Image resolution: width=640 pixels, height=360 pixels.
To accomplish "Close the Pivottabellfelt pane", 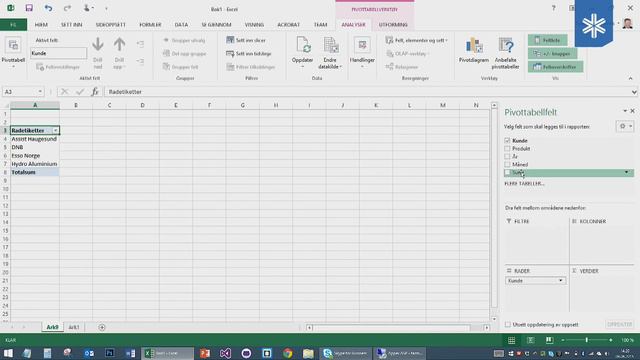I will [633, 111].
